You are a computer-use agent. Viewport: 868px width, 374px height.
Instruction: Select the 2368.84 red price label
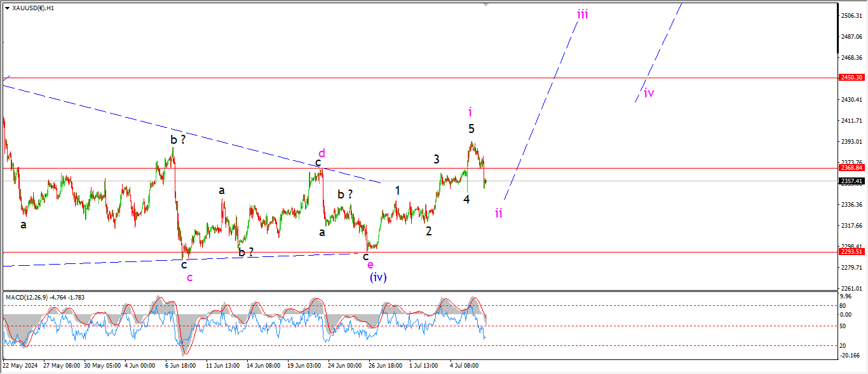(x=851, y=168)
